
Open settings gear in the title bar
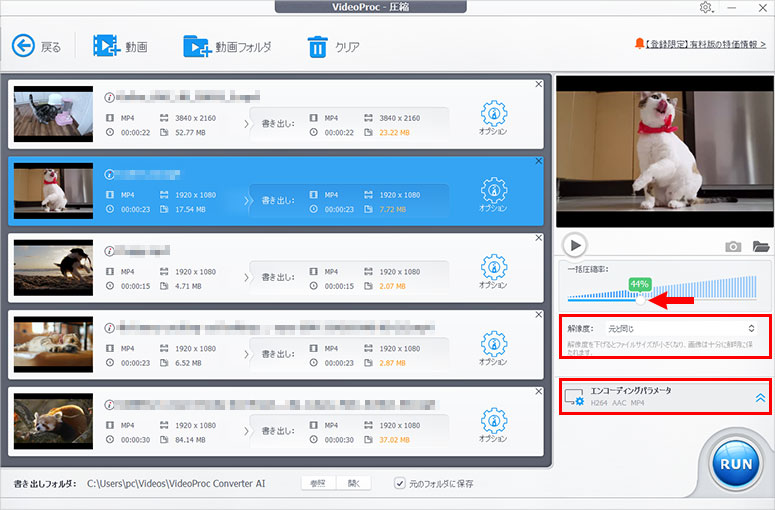point(707,8)
